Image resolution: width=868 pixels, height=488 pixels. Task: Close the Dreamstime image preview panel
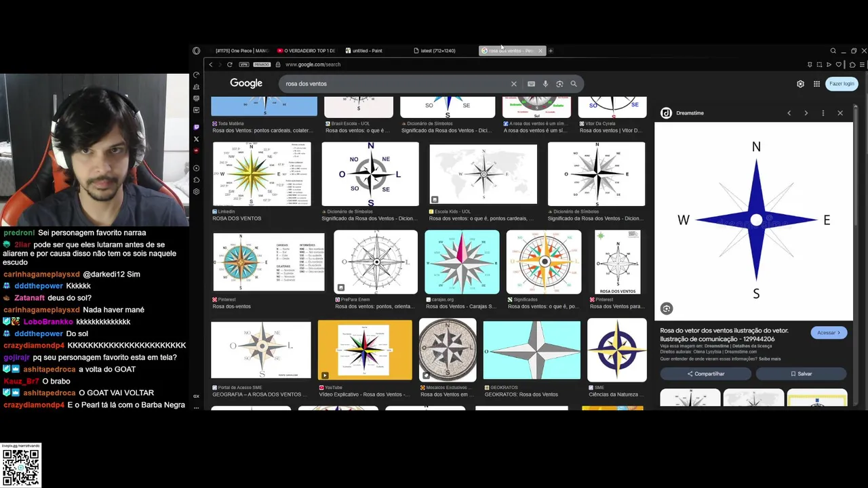click(840, 113)
